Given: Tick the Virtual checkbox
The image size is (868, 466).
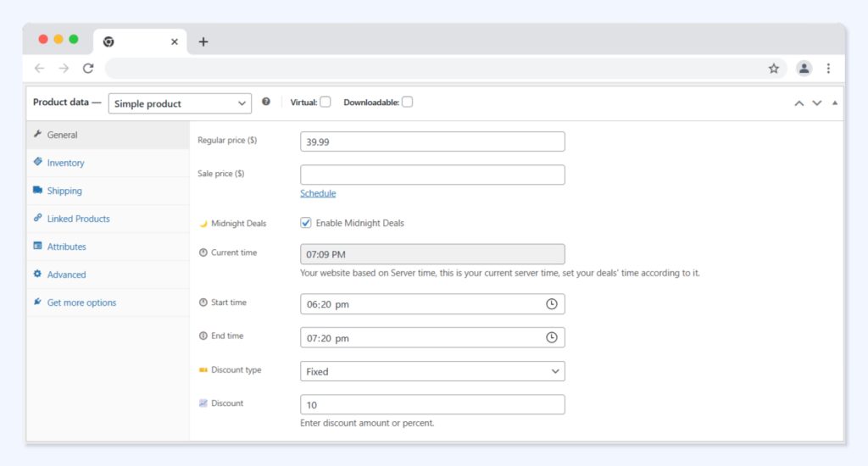Looking at the screenshot, I should click(325, 103).
